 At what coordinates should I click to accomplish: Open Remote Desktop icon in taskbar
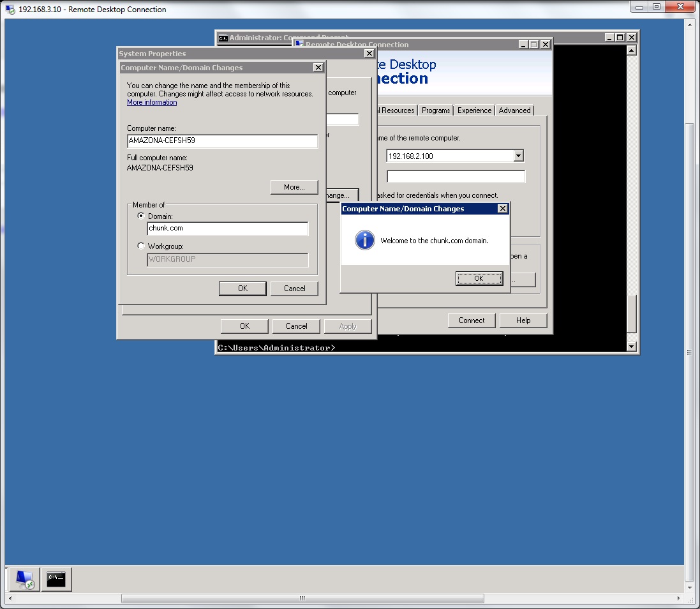point(25,580)
